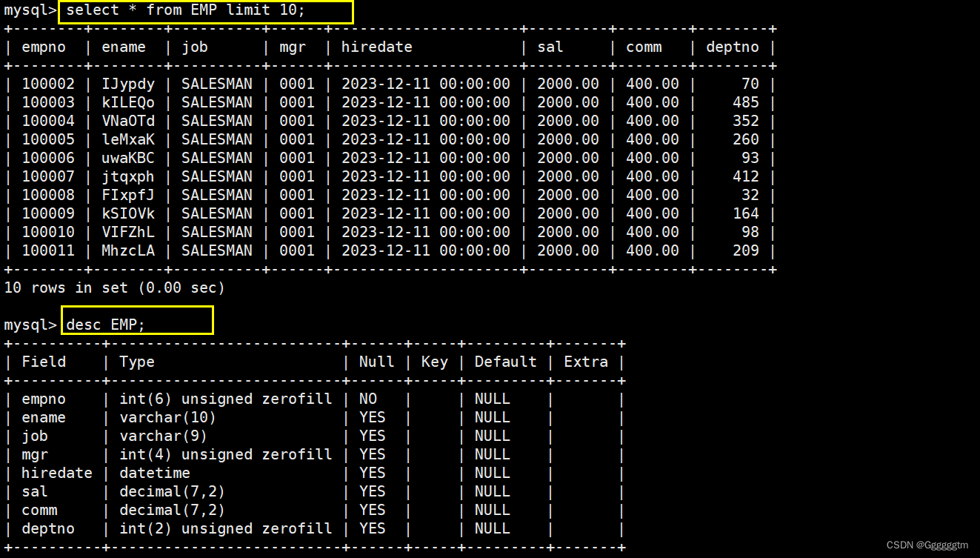The height and width of the screenshot is (558, 980).
Task: Click the 'varchar(9)' type
Action: (x=164, y=436)
